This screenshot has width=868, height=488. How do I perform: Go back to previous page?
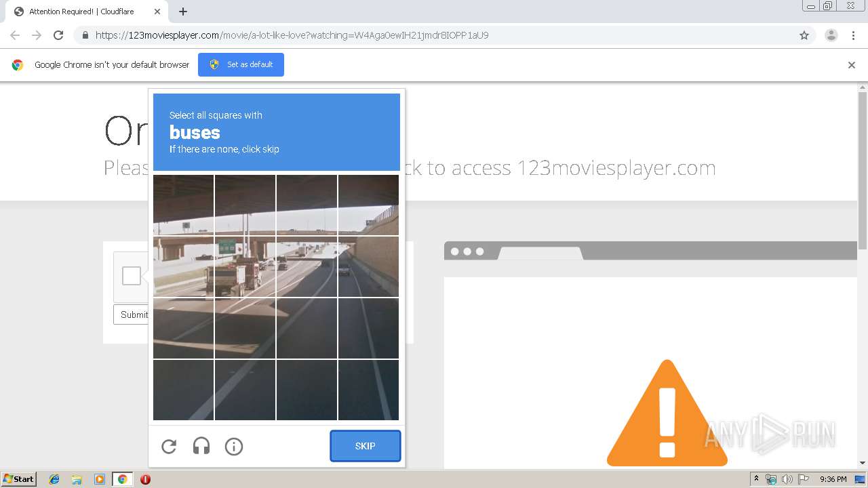pos(15,35)
